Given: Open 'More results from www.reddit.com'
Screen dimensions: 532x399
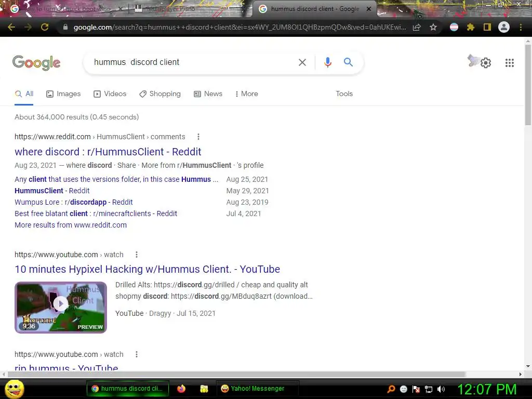Looking at the screenshot, I should [71, 225].
